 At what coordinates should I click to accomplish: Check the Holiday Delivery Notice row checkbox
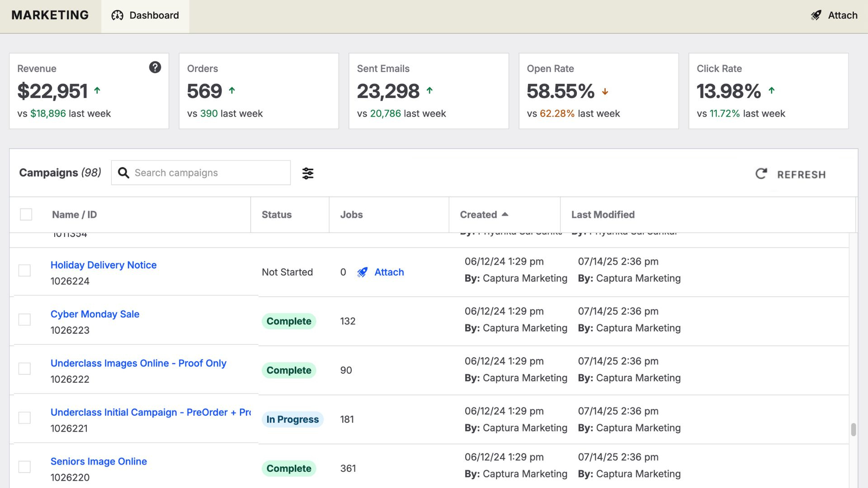(x=24, y=271)
